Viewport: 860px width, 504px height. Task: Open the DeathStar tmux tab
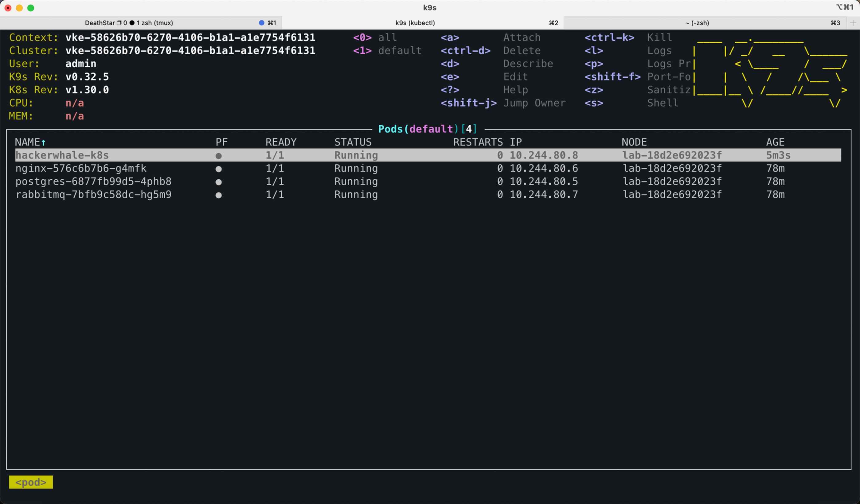pos(129,23)
